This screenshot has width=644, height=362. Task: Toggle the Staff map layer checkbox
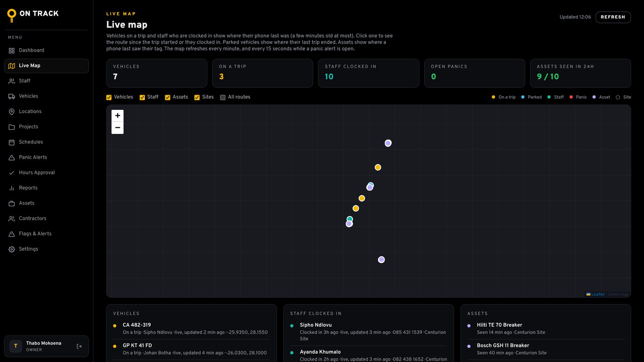pyautogui.click(x=142, y=98)
